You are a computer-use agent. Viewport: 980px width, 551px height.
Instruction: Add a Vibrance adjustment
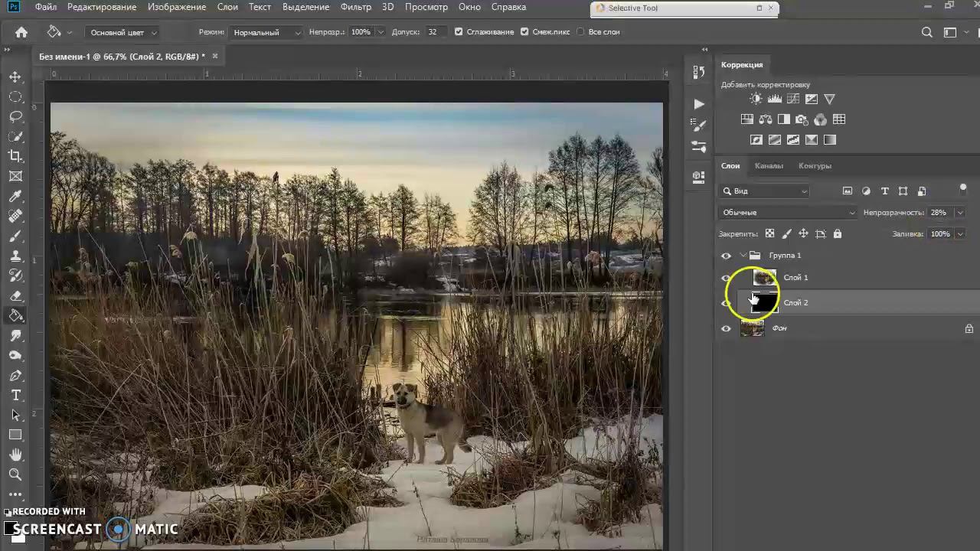click(x=830, y=99)
